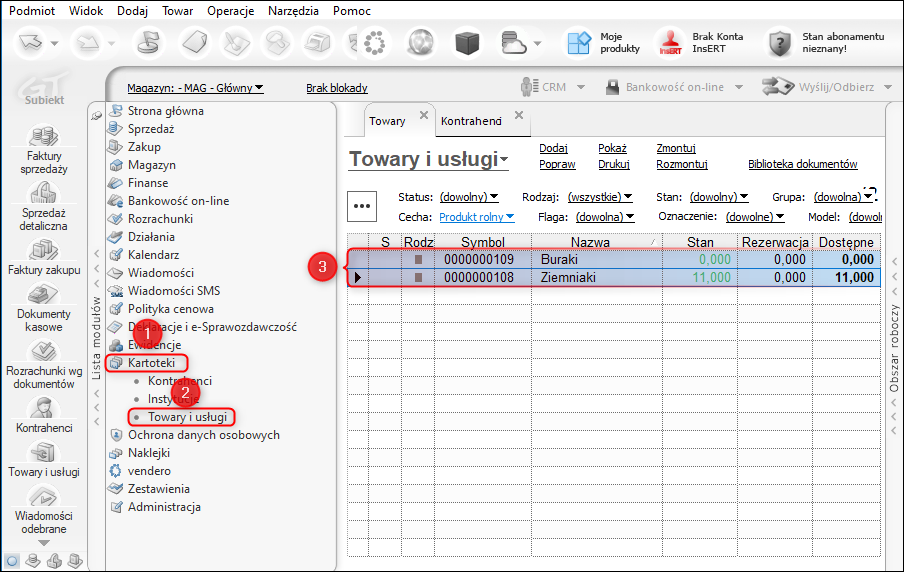Click the cloud server toolbar icon
Image resolution: width=904 pixels, height=572 pixels.
[513, 43]
